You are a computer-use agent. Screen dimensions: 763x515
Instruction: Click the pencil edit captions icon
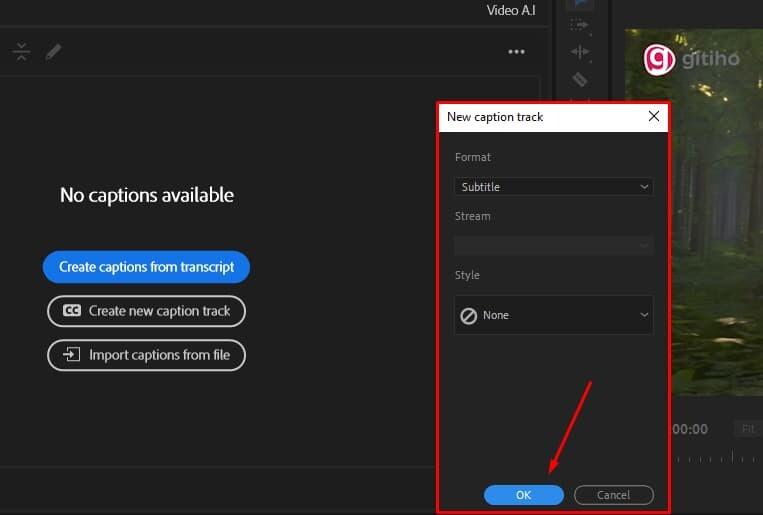tap(53, 52)
